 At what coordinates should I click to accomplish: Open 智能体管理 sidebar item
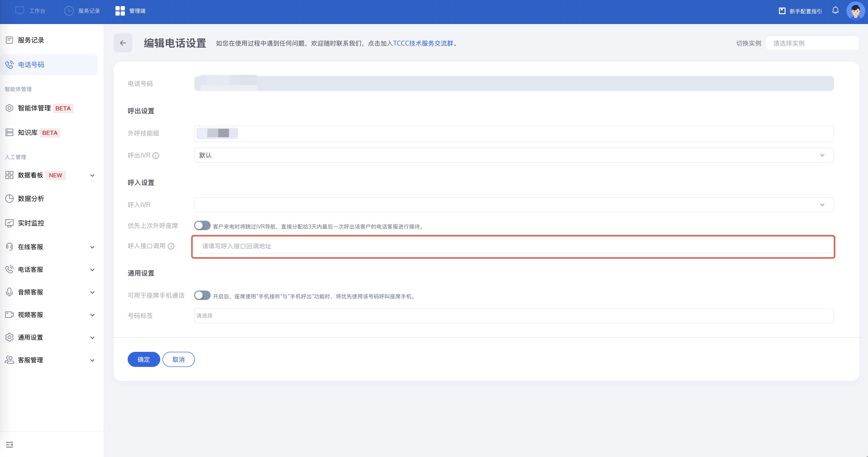tap(34, 108)
